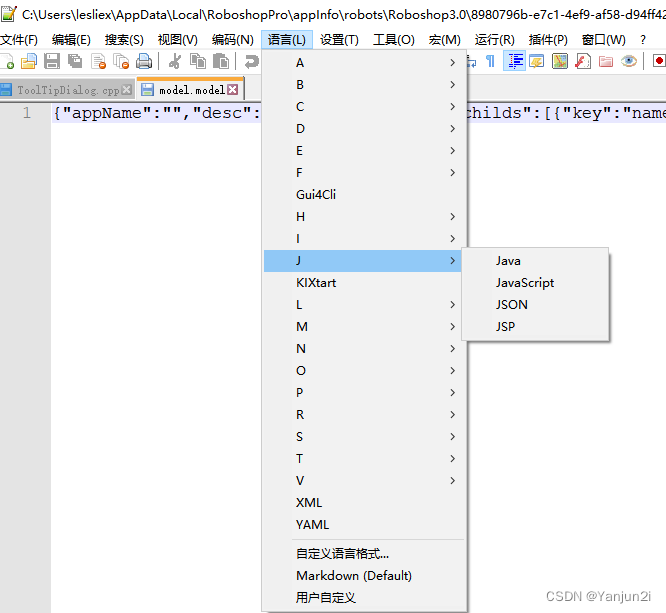The image size is (666, 613).
Task: Select 用户自定义 language entry
Action: (x=364, y=598)
